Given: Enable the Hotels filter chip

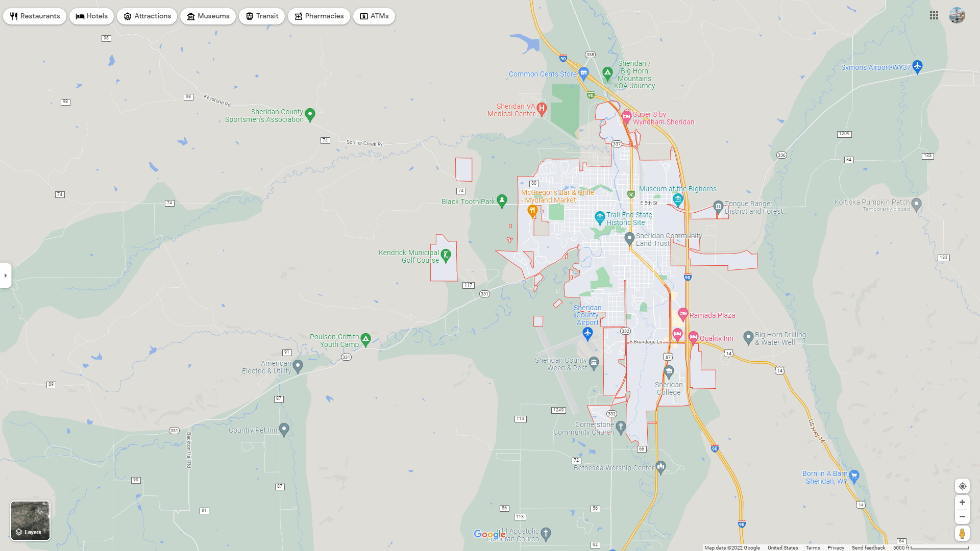Looking at the screenshot, I should coord(91,16).
